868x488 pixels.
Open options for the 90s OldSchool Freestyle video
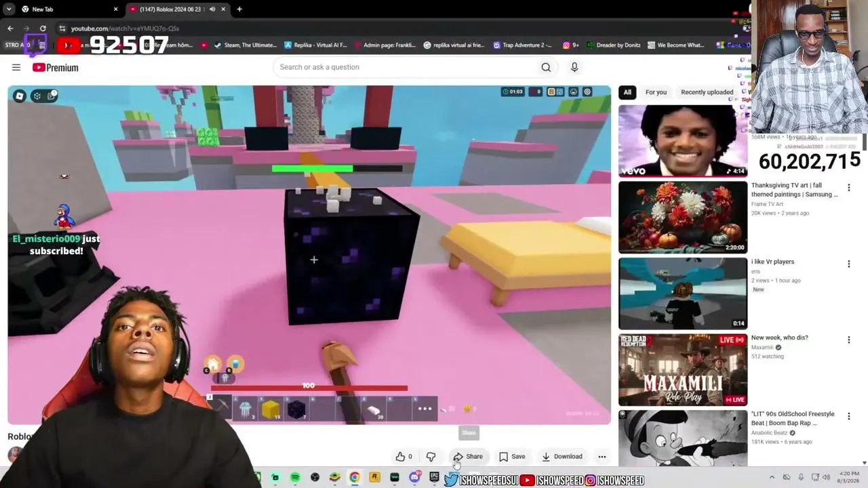coord(848,416)
